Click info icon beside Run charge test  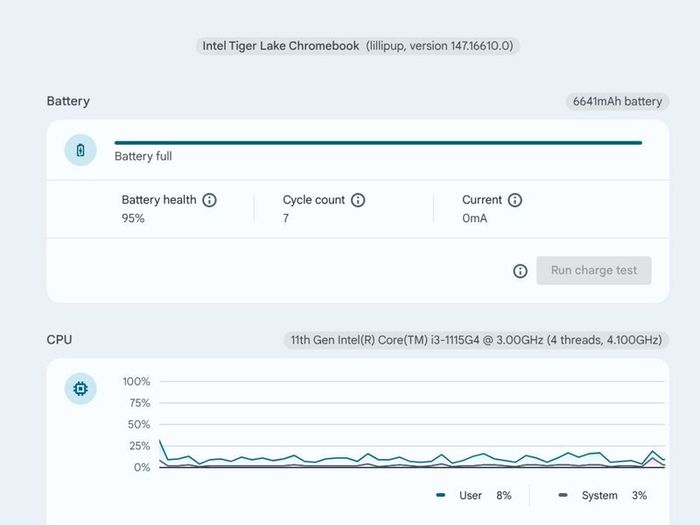coord(520,271)
